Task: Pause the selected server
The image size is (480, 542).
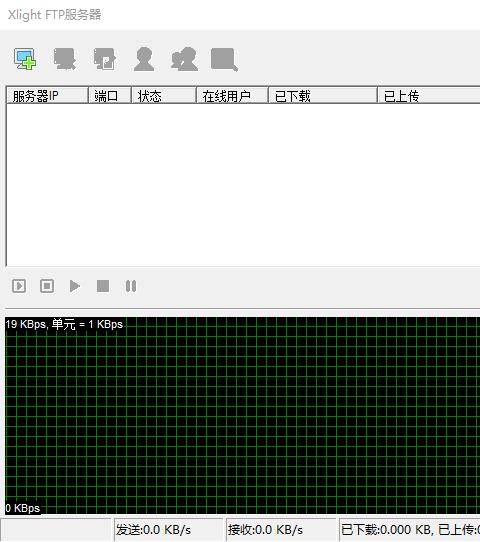Action: [x=131, y=286]
